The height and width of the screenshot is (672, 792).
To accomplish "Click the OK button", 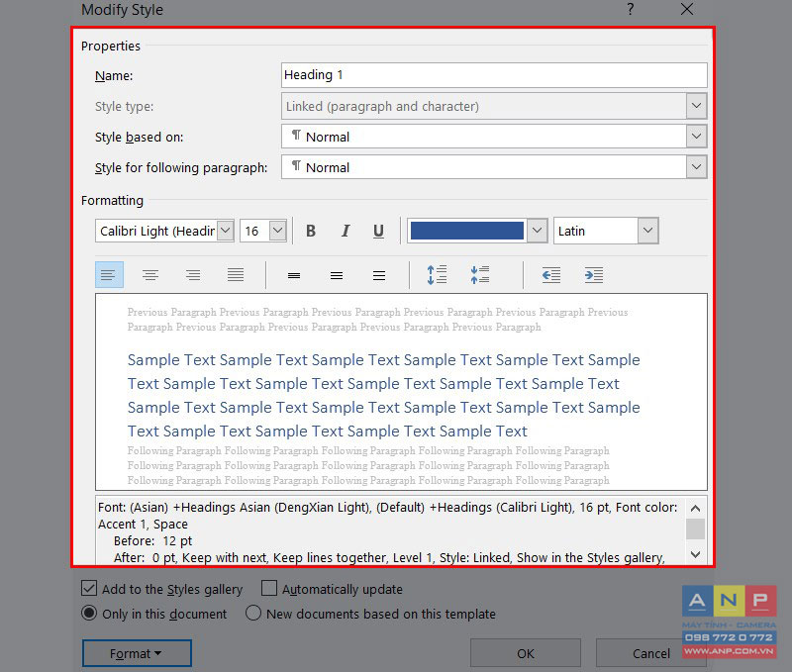I will click(x=526, y=653).
